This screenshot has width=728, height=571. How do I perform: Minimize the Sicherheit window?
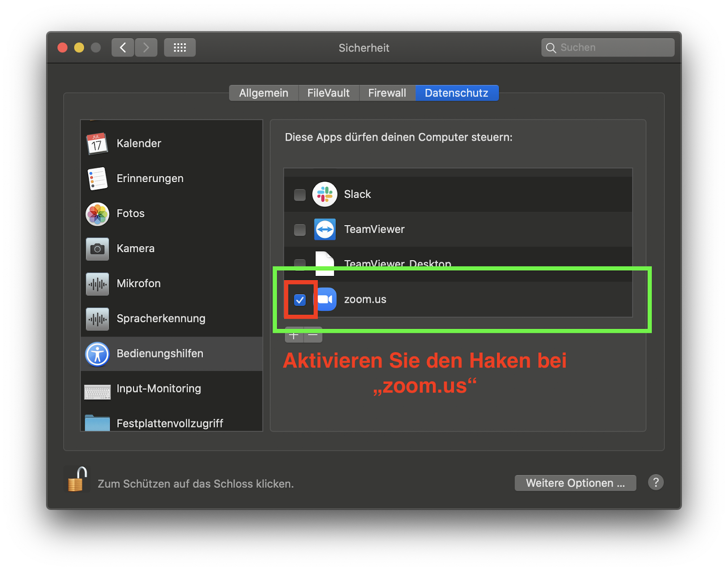(79, 47)
